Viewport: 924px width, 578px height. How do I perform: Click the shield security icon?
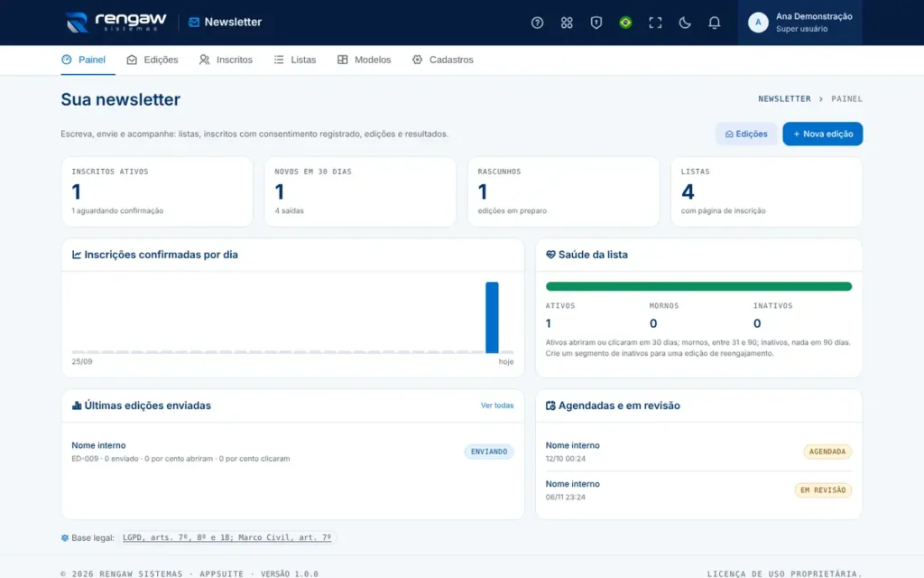tap(596, 23)
